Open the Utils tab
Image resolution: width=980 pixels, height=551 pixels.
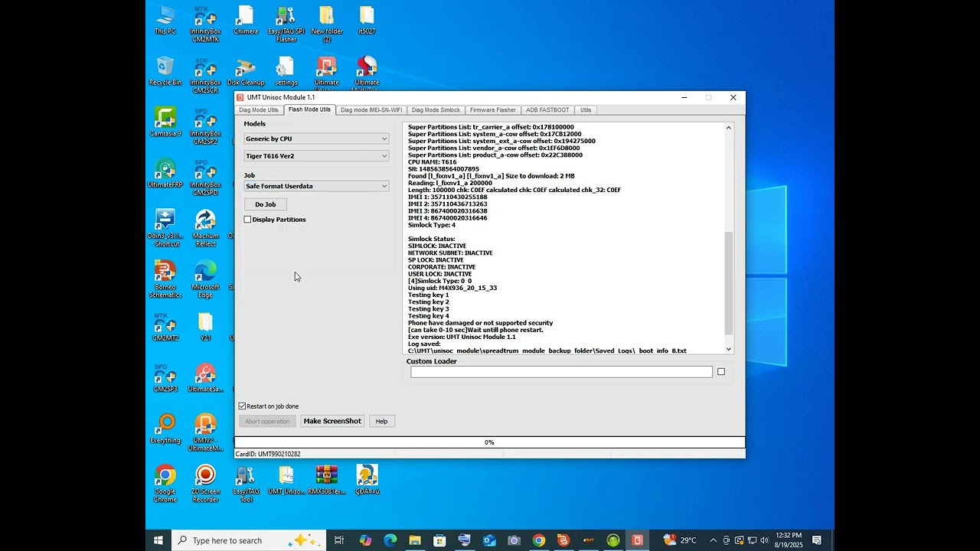586,110
